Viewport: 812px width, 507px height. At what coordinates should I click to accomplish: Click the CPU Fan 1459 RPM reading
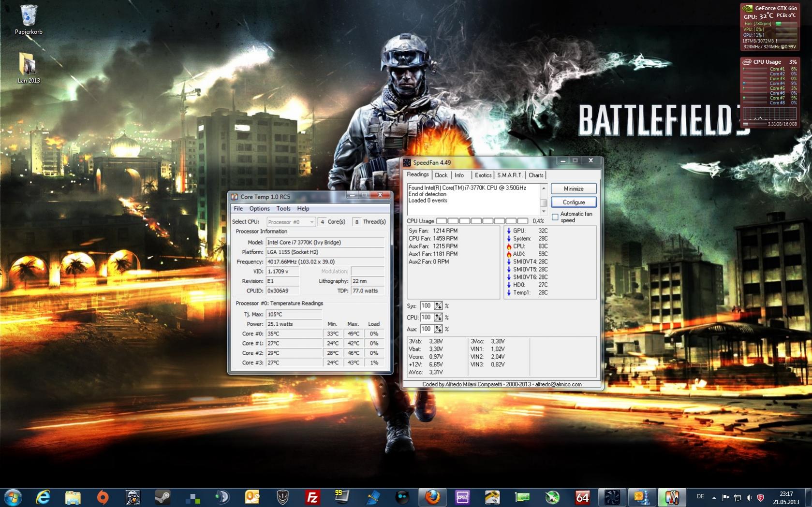tap(433, 238)
